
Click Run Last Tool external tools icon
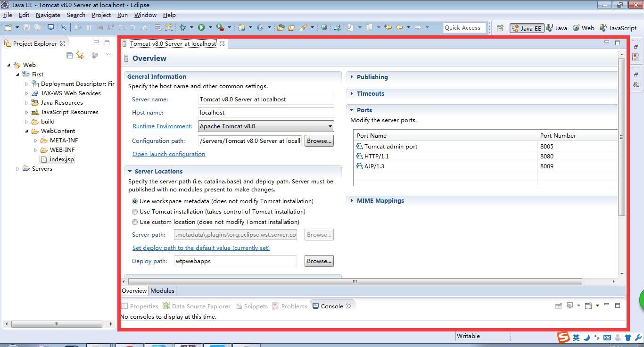tap(220, 28)
